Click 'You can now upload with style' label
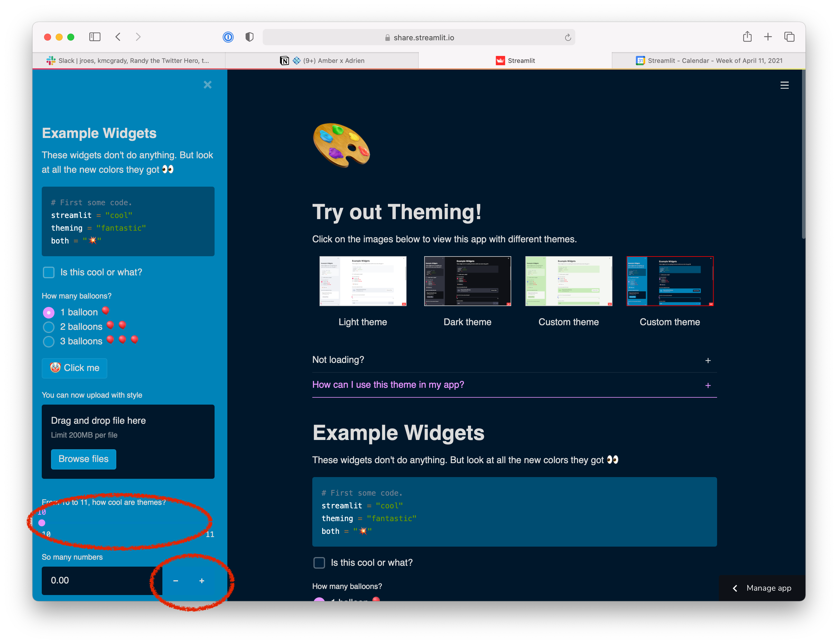Viewport: 838px width, 644px height. coord(92,395)
